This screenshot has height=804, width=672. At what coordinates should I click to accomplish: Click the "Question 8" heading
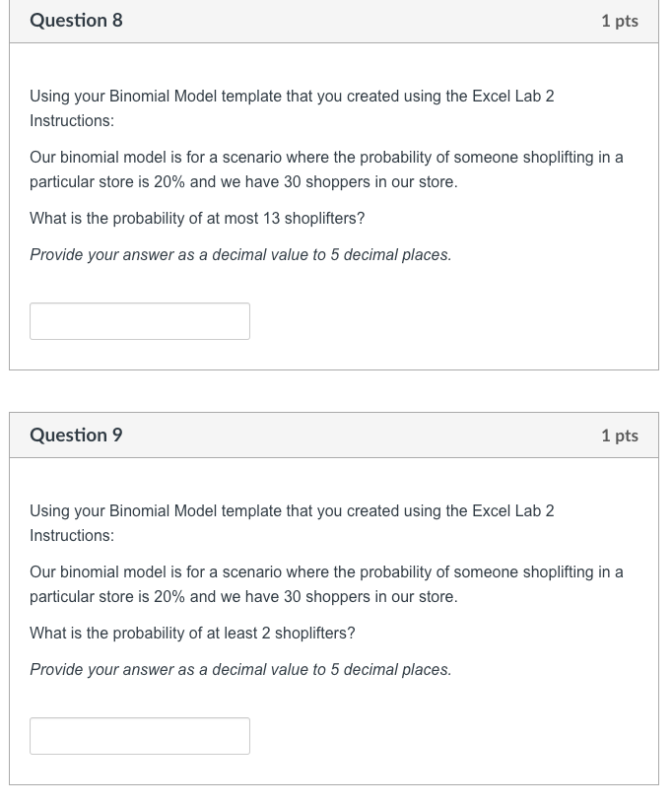click(x=77, y=21)
